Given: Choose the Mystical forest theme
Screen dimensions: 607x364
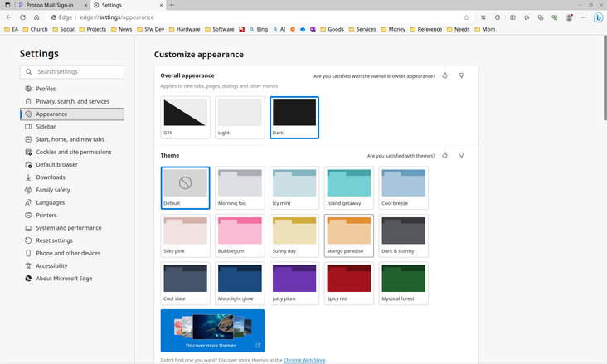Looking at the screenshot, I should tap(403, 283).
